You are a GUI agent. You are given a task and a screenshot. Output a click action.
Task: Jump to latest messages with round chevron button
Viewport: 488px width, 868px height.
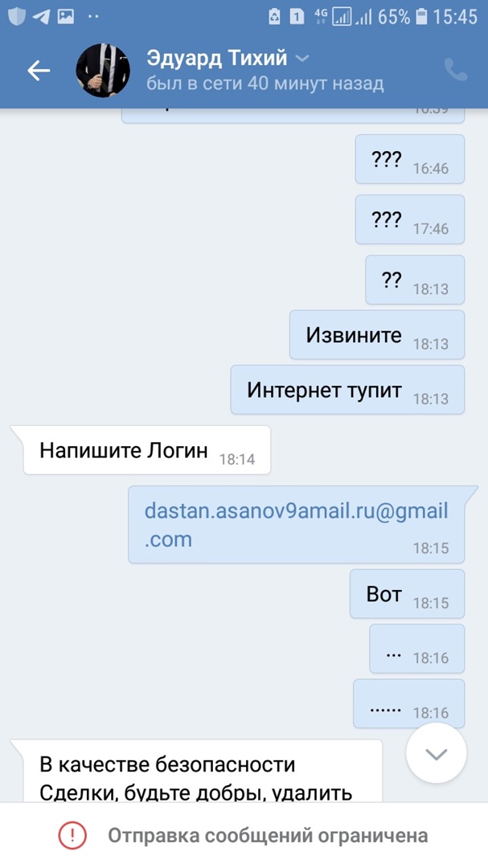tap(436, 753)
